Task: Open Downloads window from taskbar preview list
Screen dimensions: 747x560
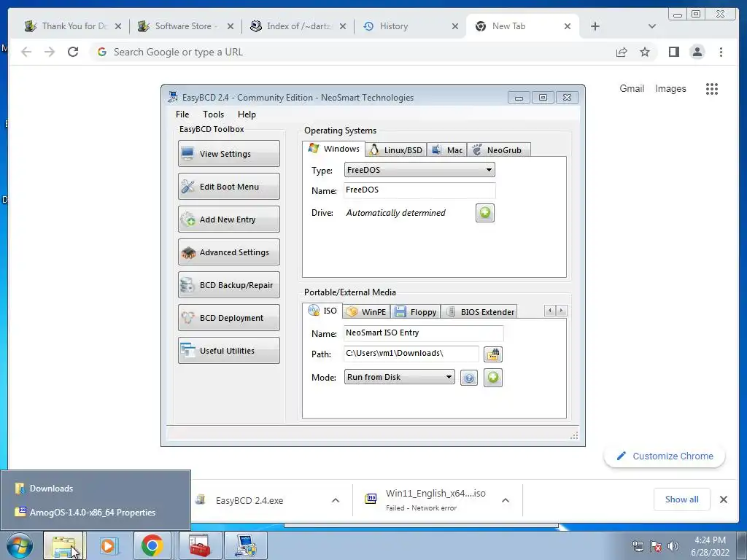Action: tap(96, 489)
